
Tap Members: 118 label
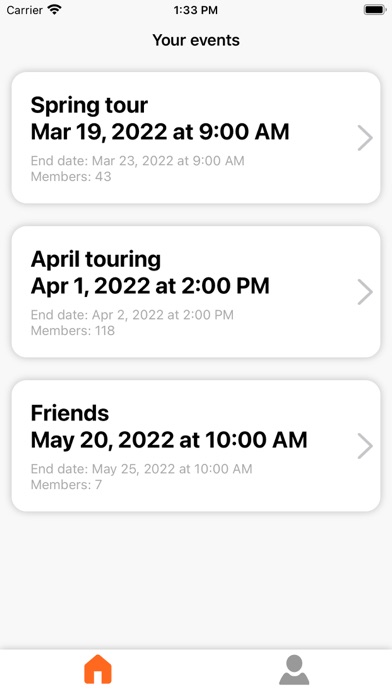pyautogui.click(x=73, y=331)
